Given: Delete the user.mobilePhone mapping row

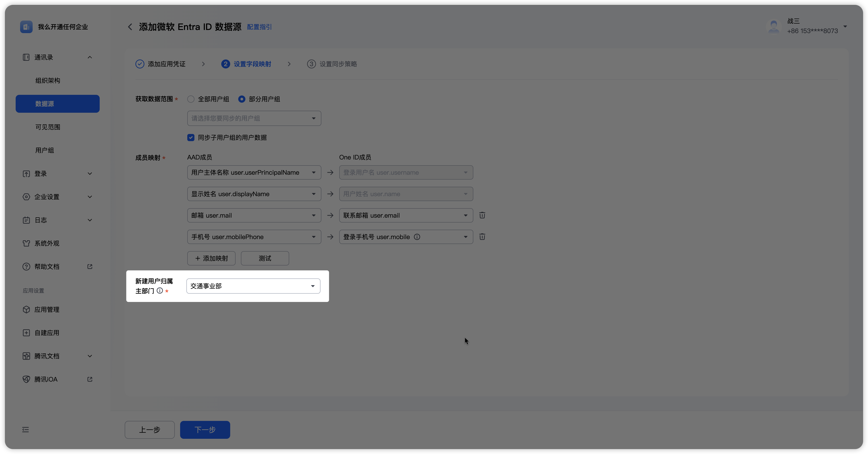Looking at the screenshot, I should click(482, 237).
